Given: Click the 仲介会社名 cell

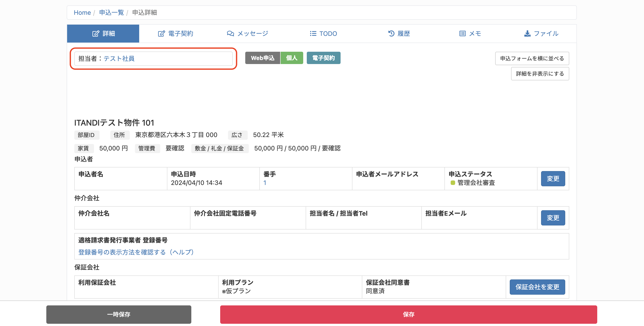Looking at the screenshot, I should [132, 218].
